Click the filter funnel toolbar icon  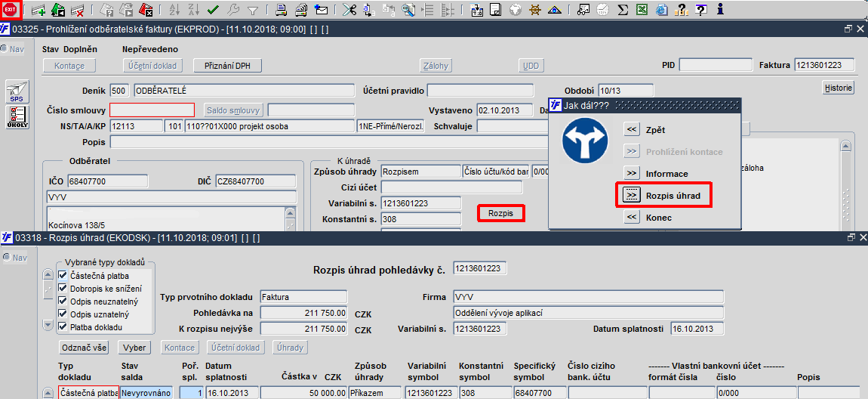[x=252, y=9]
